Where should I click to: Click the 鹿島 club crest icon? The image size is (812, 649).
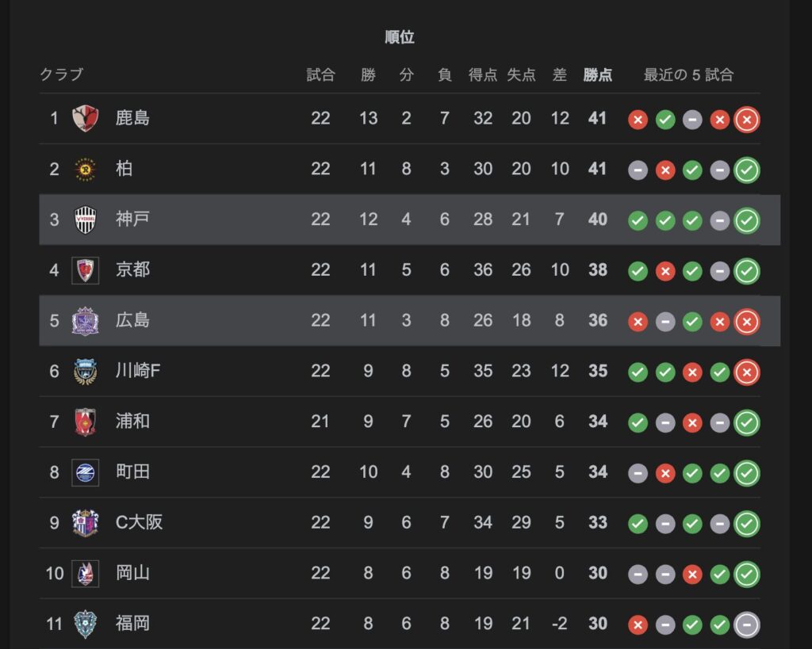click(85, 119)
